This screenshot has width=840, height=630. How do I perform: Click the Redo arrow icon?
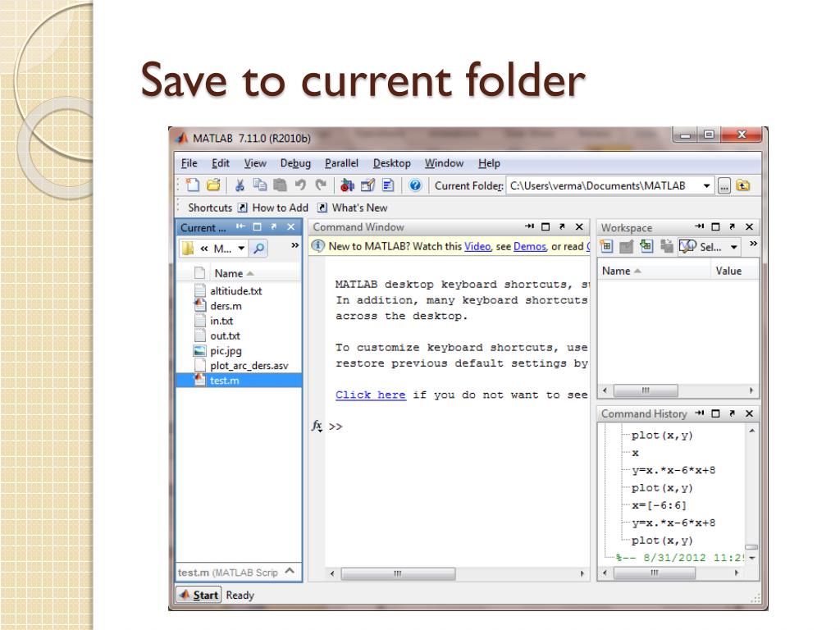point(321,185)
